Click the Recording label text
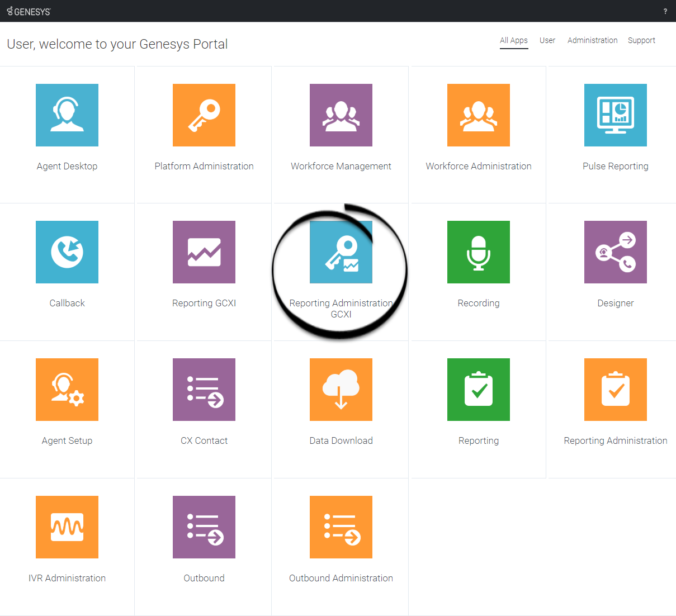Viewport: 676px width, 616px height. click(479, 303)
